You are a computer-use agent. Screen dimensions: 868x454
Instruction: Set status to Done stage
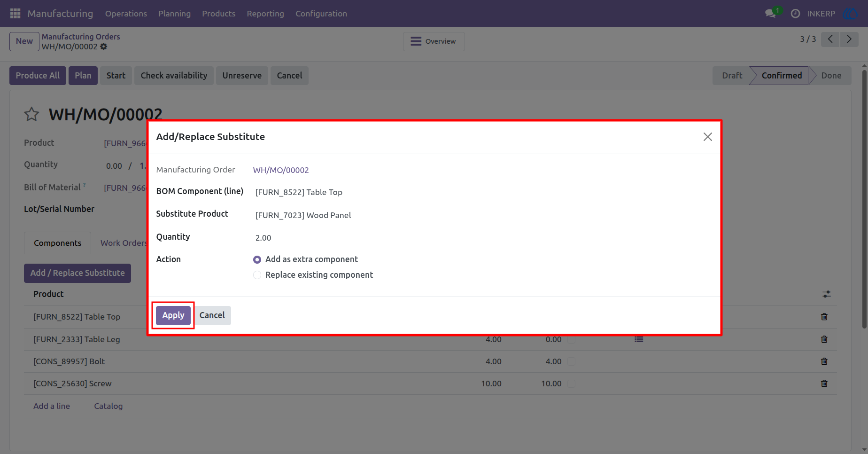pyautogui.click(x=831, y=76)
